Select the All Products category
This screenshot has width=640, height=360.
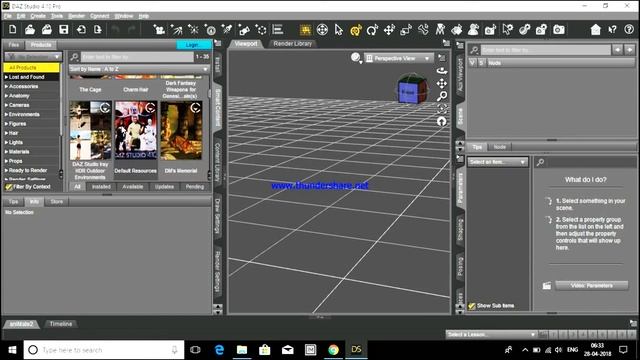click(31, 67)
